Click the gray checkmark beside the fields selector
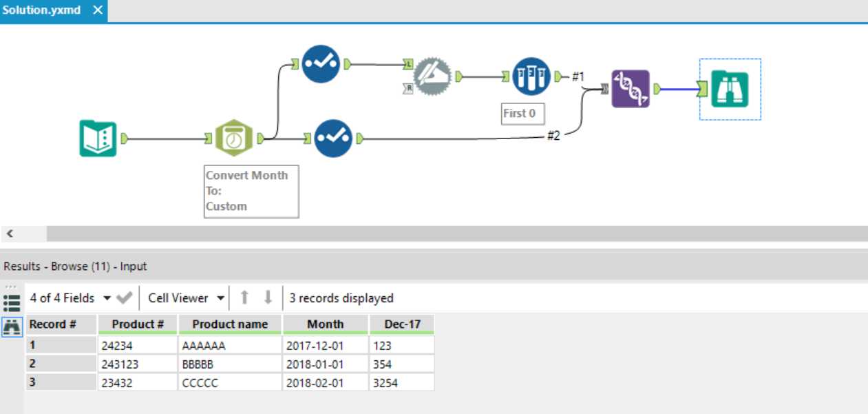The height and width of the screenshot is (414, 868). tap(125, 298)
